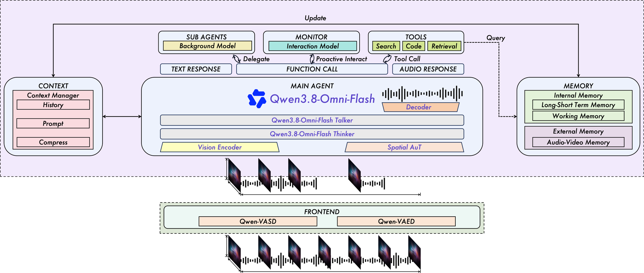Click the Retrieval tool box
Viewport: 644px width, 273px height.
pyautogui.click(x=444, y=46)
